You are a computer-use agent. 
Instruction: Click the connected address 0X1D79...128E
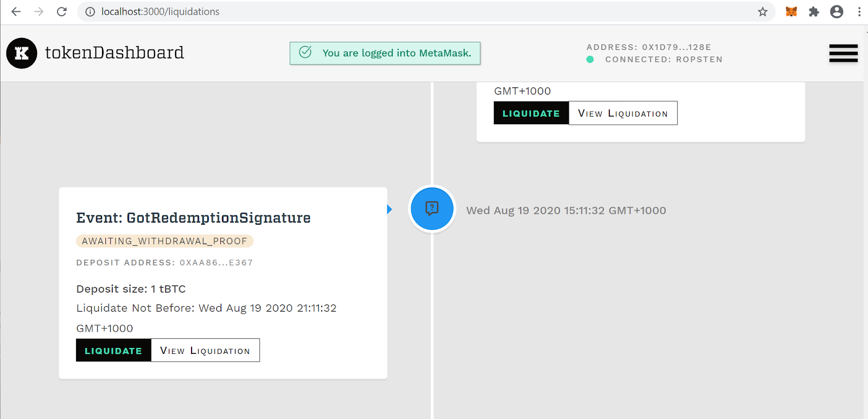[648, 47]
